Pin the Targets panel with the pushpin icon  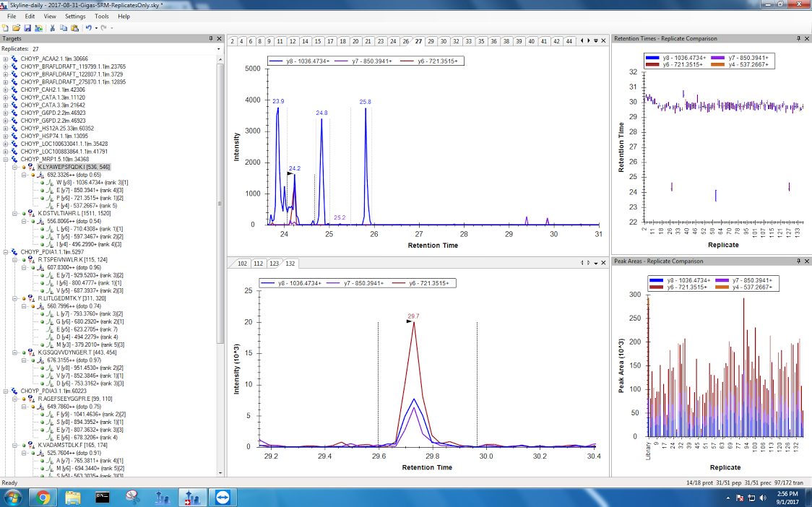coord(211,38)
